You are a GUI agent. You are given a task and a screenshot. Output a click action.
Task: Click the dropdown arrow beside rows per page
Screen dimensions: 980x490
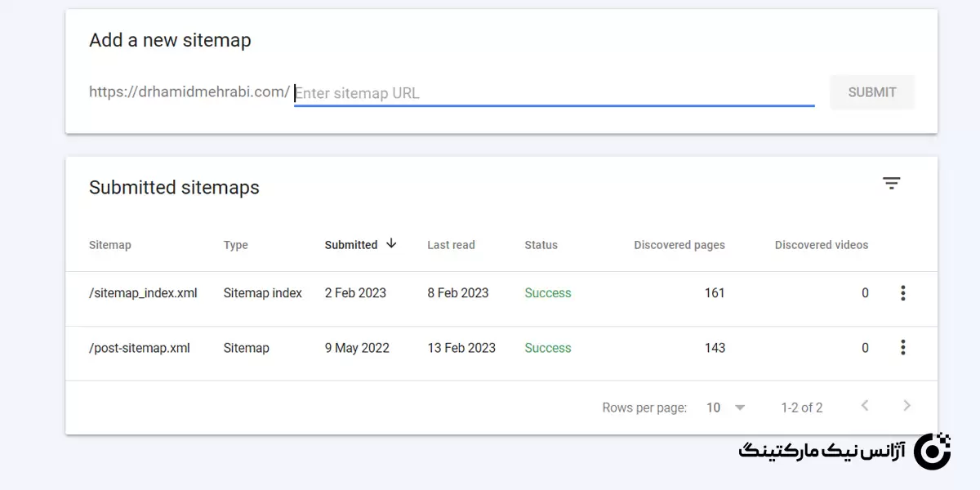point(739,407)
